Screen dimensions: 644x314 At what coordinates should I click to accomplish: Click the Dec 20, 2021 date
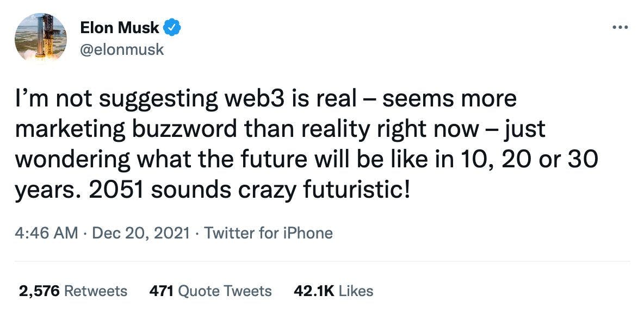[141, 233]
